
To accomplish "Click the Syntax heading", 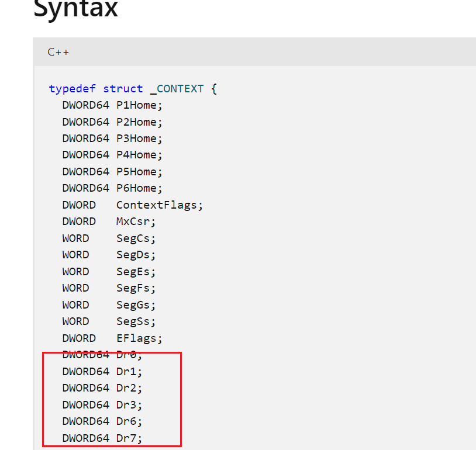I will tap(76, 9).
